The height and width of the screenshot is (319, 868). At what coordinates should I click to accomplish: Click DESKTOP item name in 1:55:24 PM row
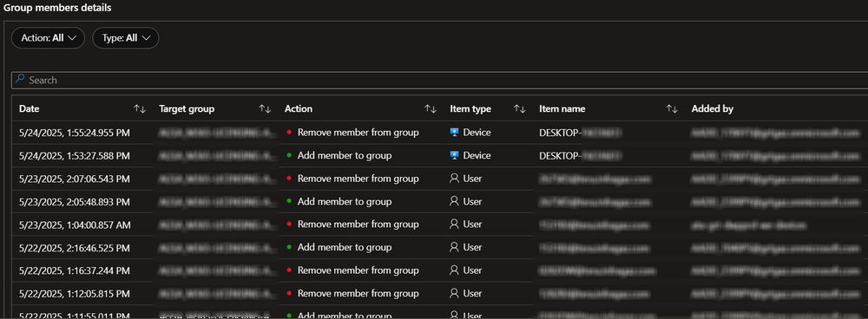pyautogui.click(x=581, y=133)
